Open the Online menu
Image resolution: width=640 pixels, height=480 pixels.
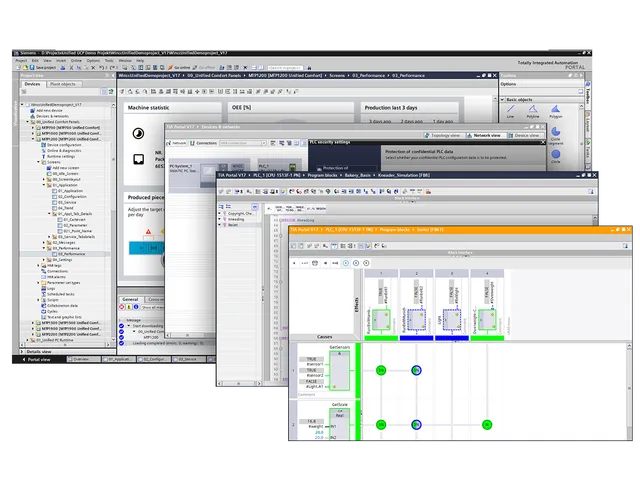(76, 60)
